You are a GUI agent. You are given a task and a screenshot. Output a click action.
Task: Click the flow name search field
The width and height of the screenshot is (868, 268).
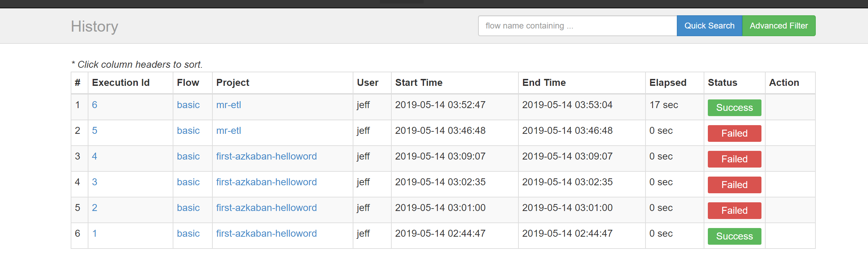click(577, 26)
